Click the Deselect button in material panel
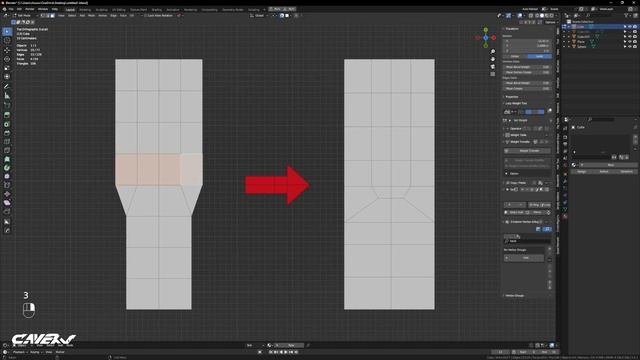Image resolution: width=640 pixels, height=360 pixels. click(627, 171)
